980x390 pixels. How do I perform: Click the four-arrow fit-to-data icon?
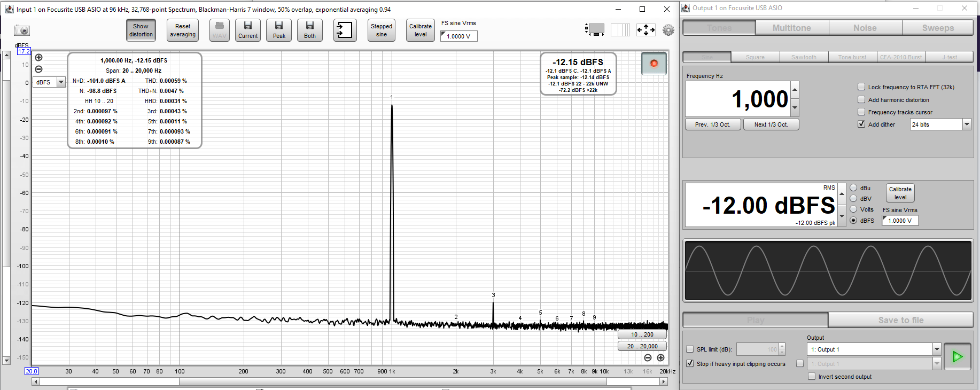click(x=645, y=30)
